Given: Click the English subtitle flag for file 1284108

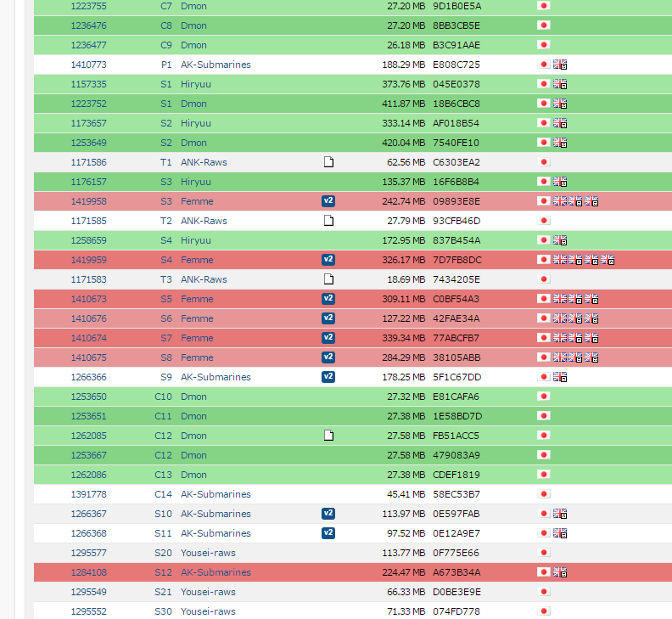Looking at the screenshot, I should (x=560, y=572).
